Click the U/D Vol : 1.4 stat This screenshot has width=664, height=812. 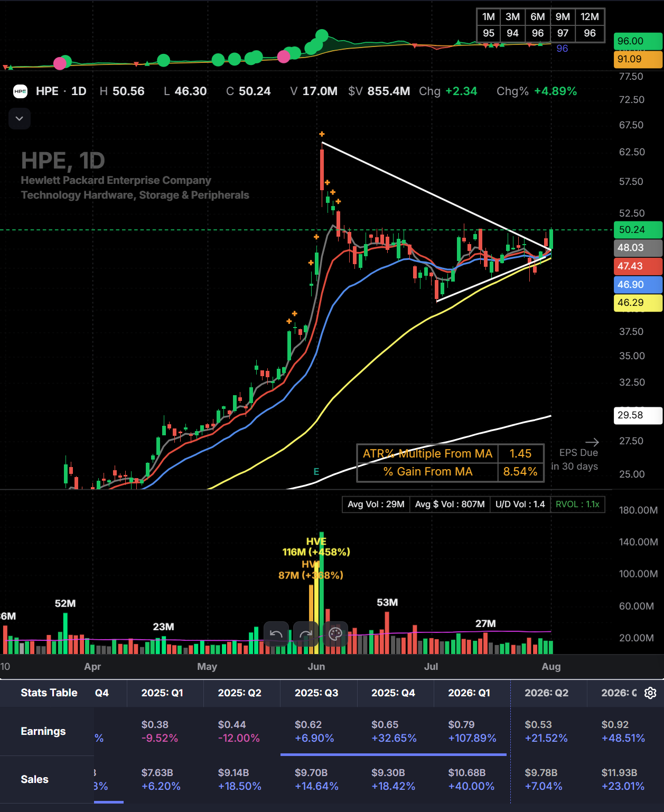520,505
